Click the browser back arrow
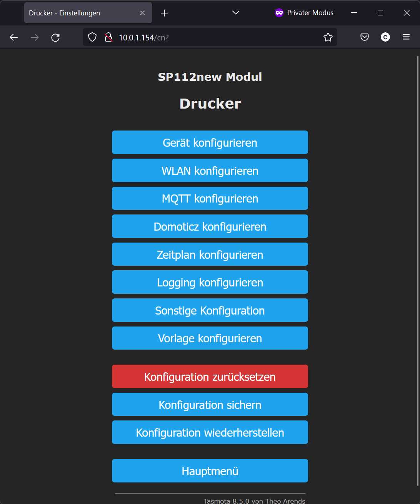420x504 pixels. (14, 37)
